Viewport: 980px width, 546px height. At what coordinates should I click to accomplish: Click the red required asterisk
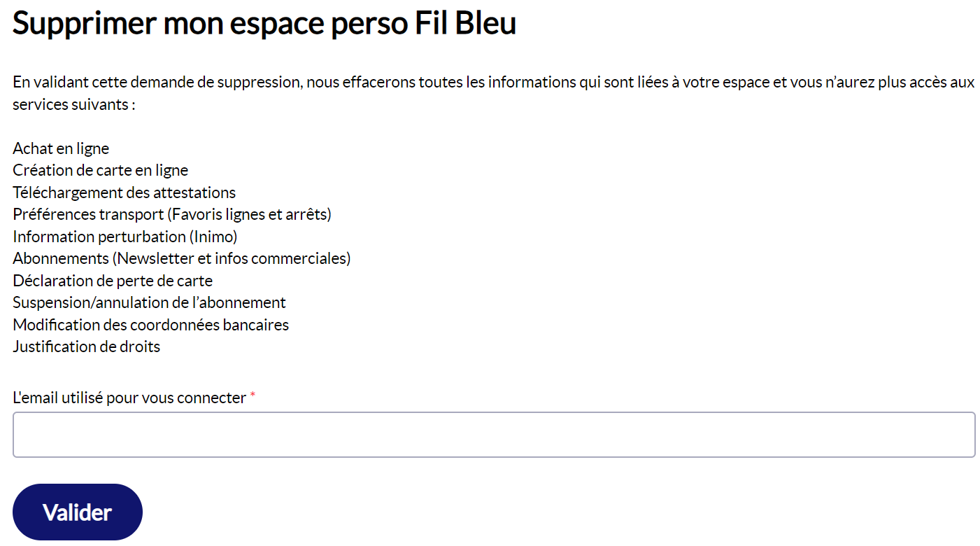point(253,396)
